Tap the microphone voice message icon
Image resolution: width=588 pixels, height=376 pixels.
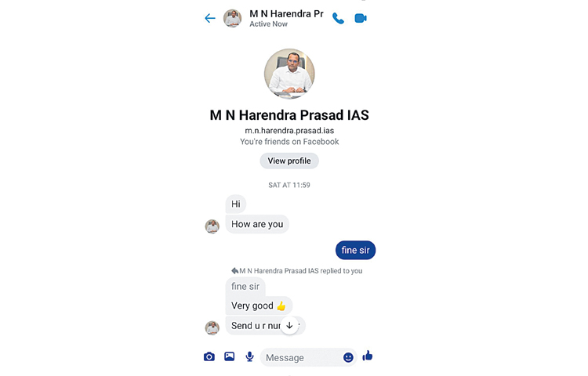coord(249,356)
